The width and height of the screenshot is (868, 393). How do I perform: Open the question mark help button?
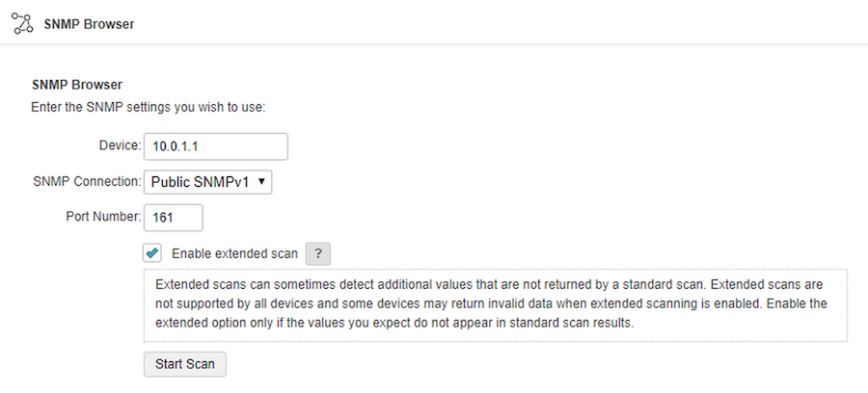317,253
